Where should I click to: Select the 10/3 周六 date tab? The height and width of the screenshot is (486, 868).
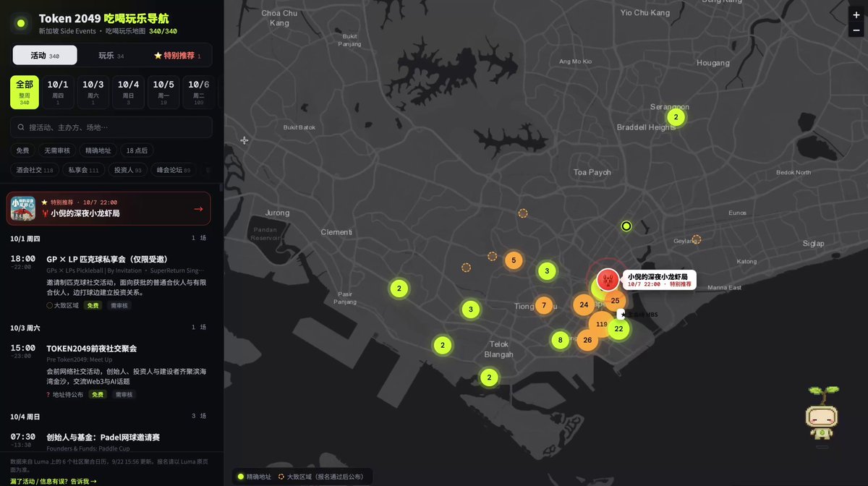pos(93,93)
